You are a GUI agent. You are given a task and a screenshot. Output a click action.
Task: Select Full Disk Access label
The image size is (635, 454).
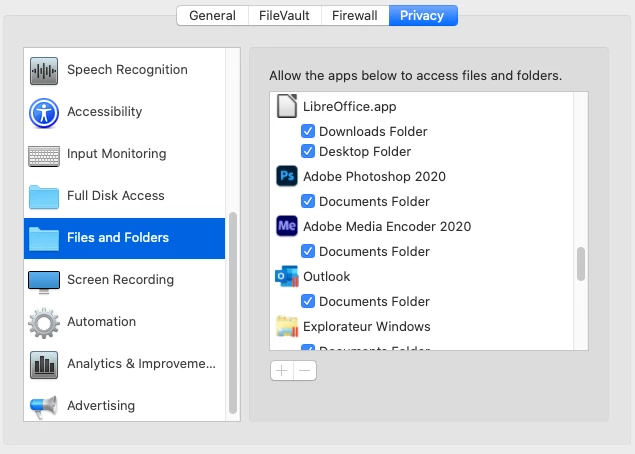116,196
